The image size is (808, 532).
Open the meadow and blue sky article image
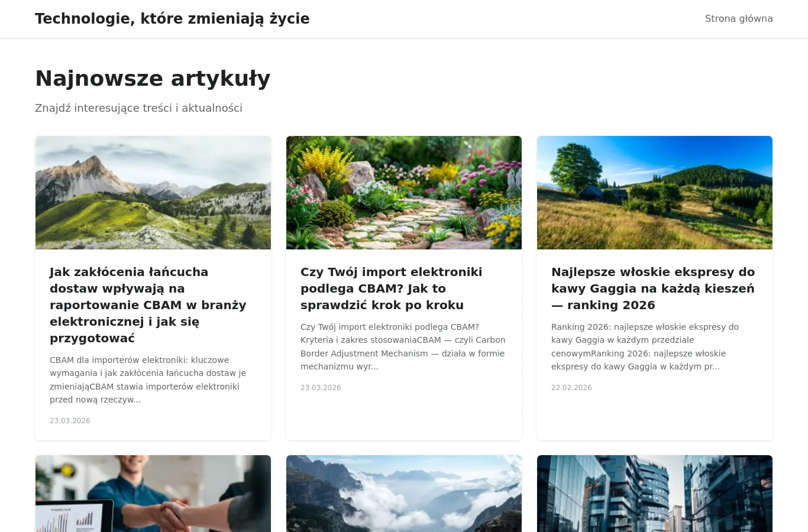655,193
